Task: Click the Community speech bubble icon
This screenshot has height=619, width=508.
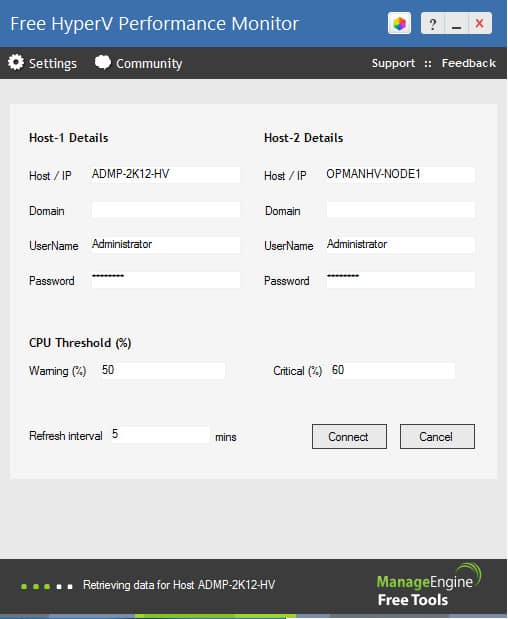Action: (103, 62)
